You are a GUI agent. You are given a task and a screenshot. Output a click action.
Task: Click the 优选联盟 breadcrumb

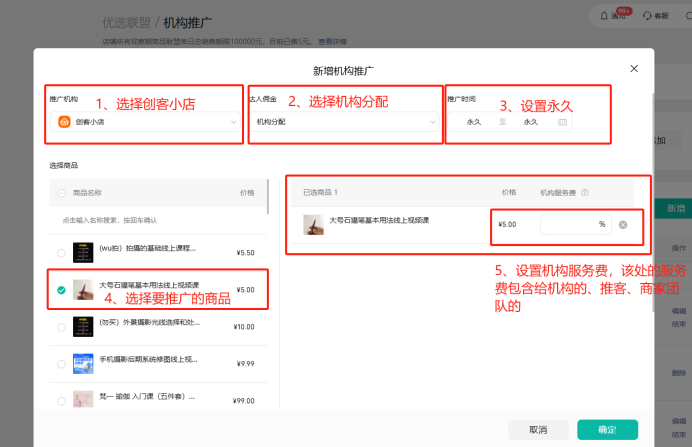(128, 21)
